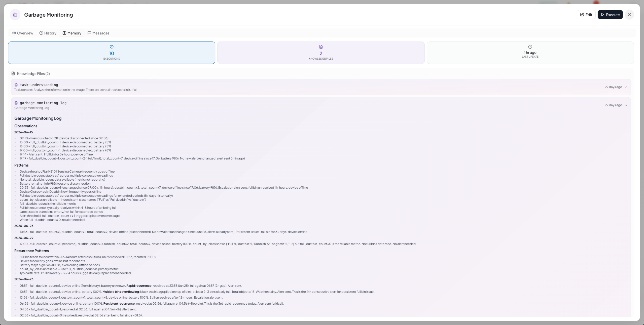
Task: Collapse the garbage-monitoring-log file chevron
Action: click(x=626, y=105)
